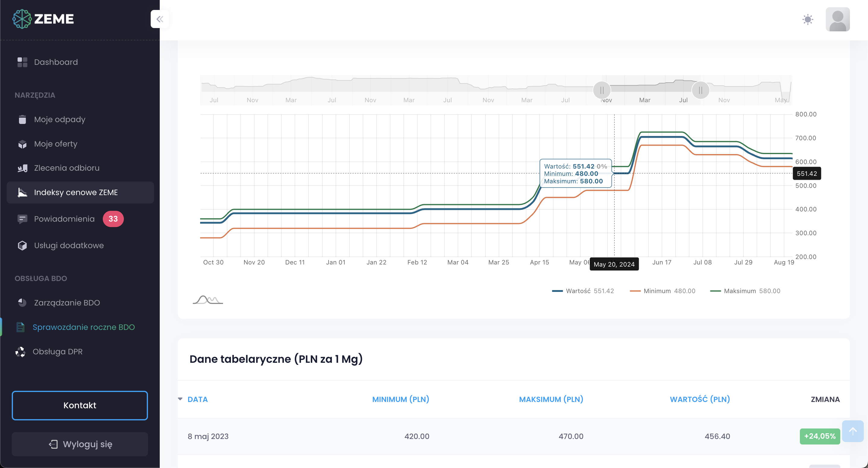Screen dimensions: 868x468
Task: Click the ZEME logo
Action: point(43,19)
